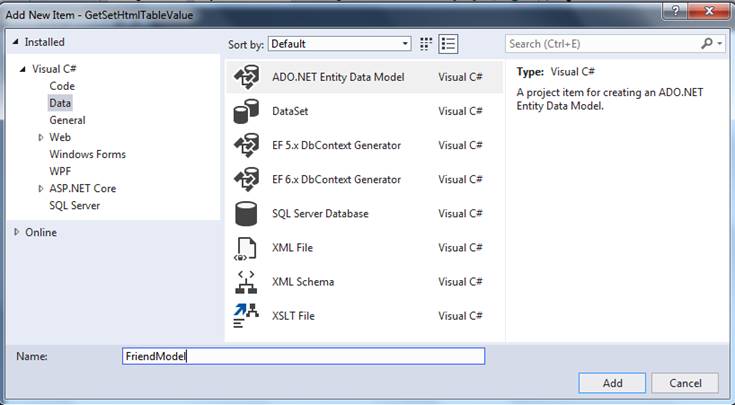Select the XSLT File template icon
This screenshot has height=405, width=735.
pos(245,316)
